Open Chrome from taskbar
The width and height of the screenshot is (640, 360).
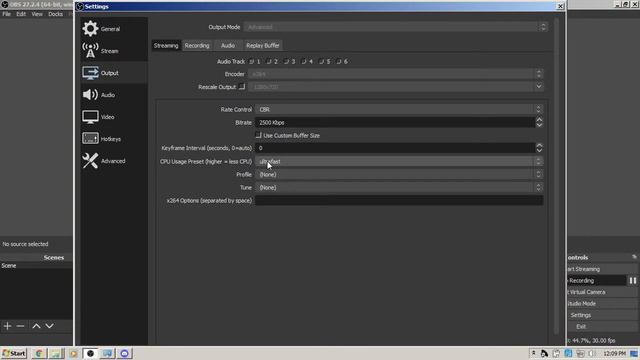pos(39,353)
